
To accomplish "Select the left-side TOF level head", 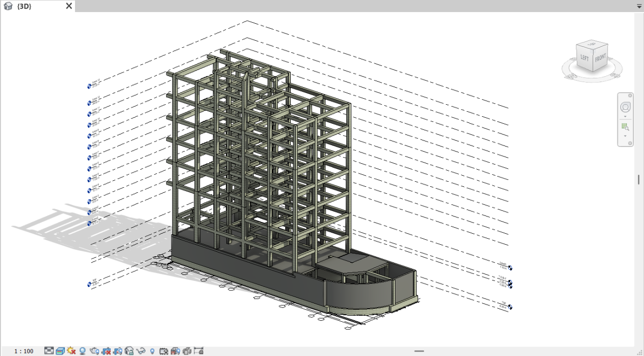I will click(x=90, y=284).
